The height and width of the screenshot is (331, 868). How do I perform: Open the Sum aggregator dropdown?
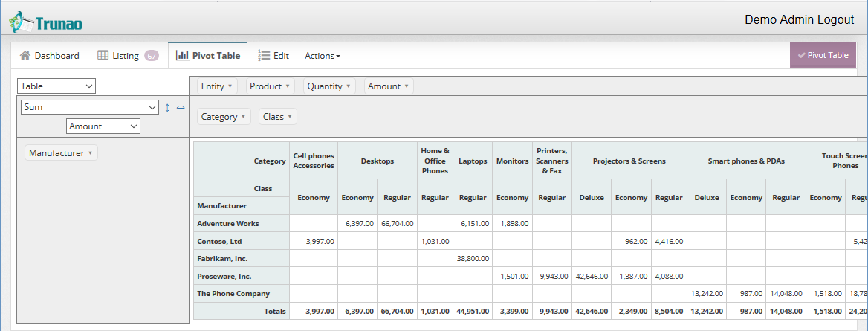(89, 107)
